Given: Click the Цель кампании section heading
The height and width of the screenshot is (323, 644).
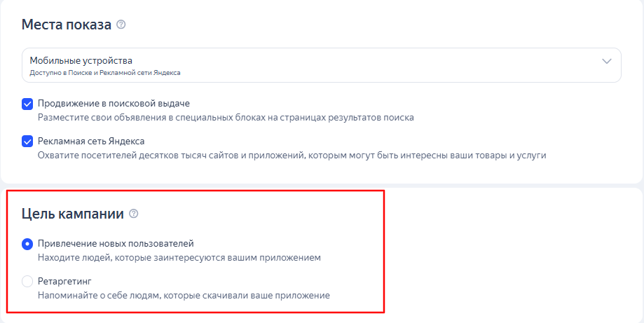Looking at the screenshot, I should pyautogui.click(x=73, y=213).
